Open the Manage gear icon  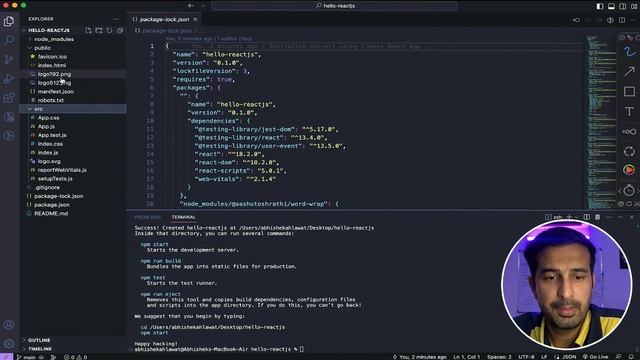pos(9,343)
